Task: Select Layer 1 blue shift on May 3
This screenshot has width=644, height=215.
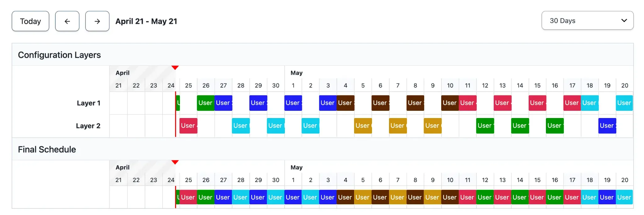Action: click(x=328, y=103)
